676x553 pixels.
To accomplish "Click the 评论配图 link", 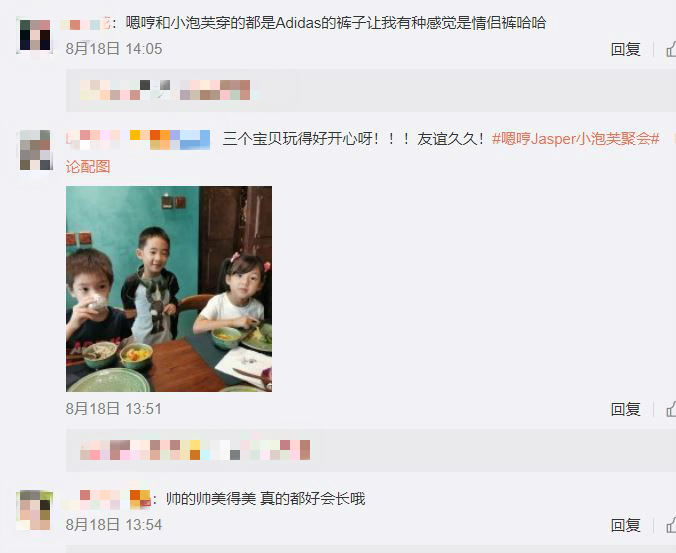I will coord(88,166).
